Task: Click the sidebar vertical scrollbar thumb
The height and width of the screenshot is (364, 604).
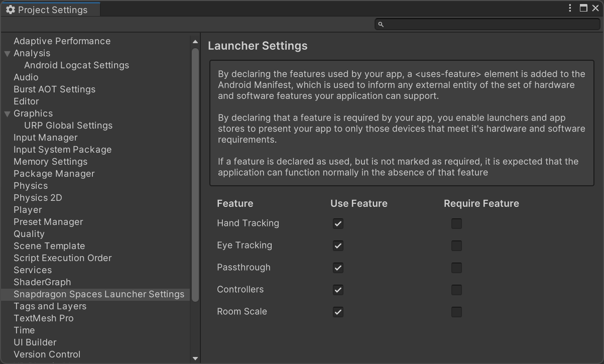Action: (195, 175)
